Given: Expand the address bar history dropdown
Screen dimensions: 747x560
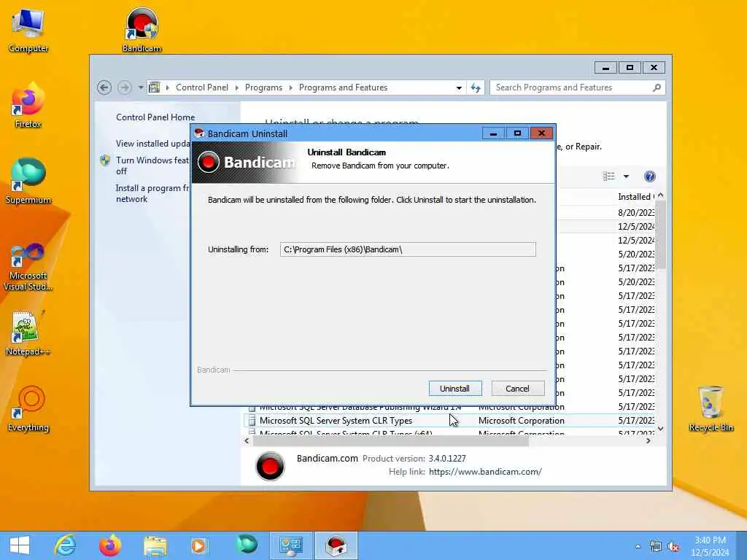Looking at the screenshot, I should (x=459, y=87).
